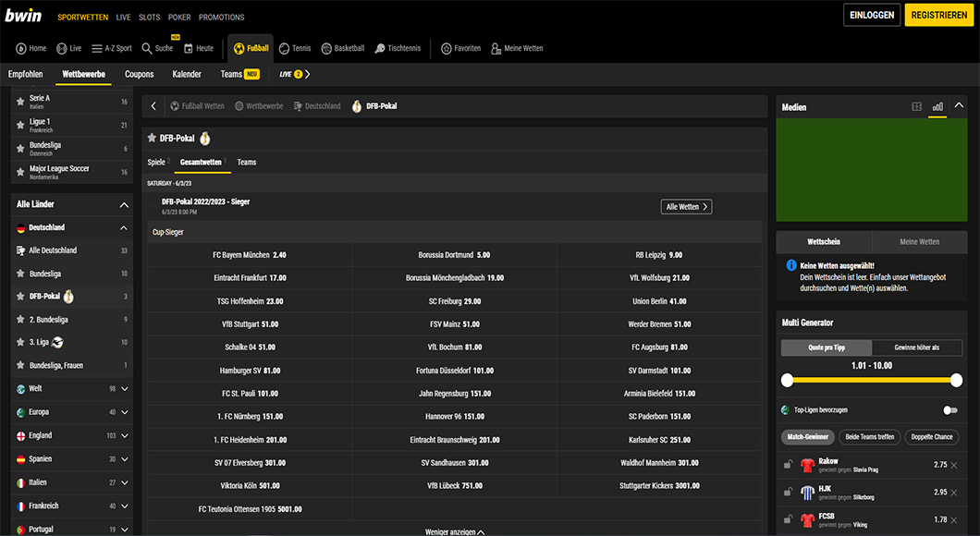Favorite Bundesliga, Frauen star in sidebar

click(20, 365)
